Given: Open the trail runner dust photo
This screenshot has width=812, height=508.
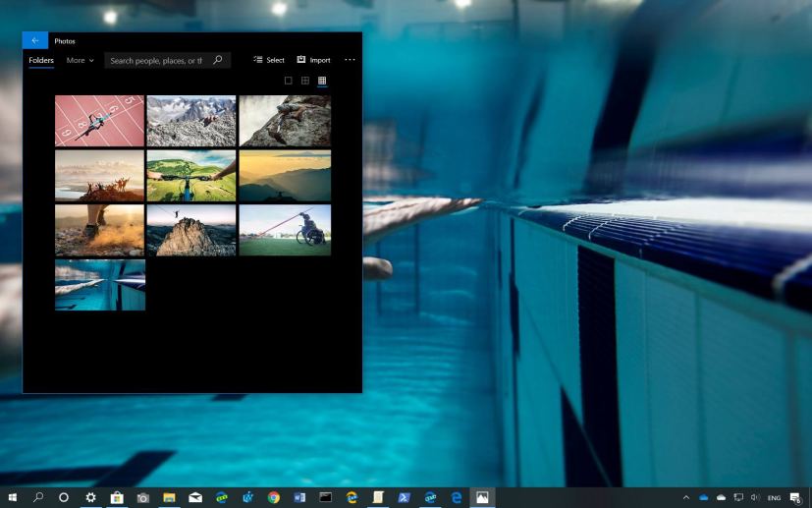Looking at the screenshot, I should pos(100,230).
